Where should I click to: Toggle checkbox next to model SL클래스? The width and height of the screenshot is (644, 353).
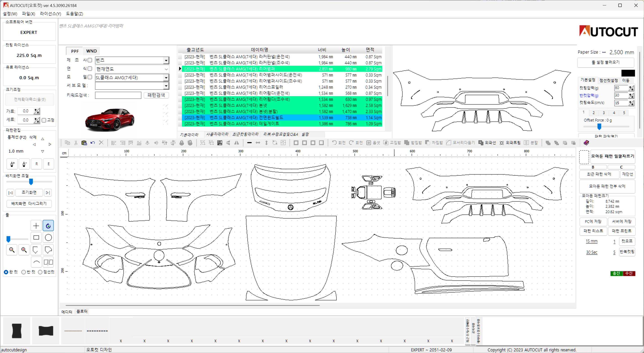(x=90, y=77)
